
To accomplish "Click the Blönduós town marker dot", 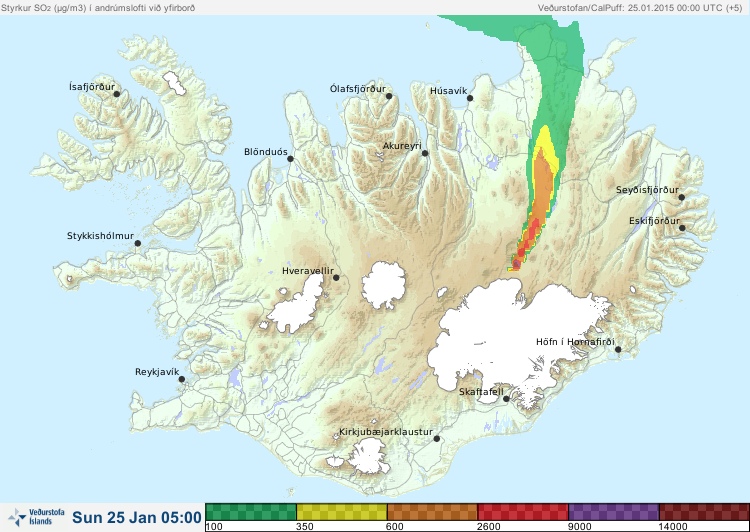I will tap(290, 159).
